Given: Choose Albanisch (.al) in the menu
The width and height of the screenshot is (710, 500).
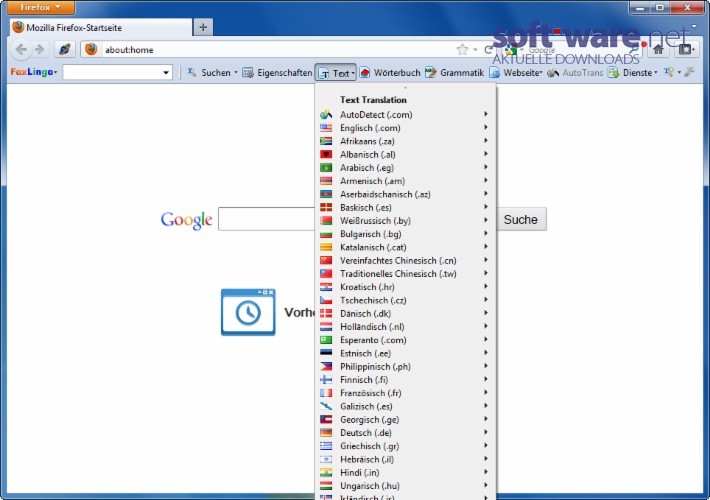Looking at the screenshot, I should [x=405, y=154].
